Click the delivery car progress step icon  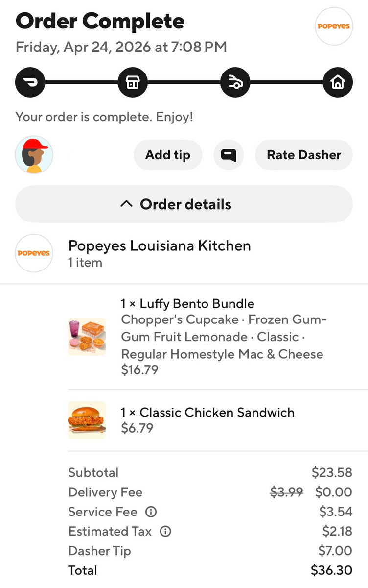235,82
